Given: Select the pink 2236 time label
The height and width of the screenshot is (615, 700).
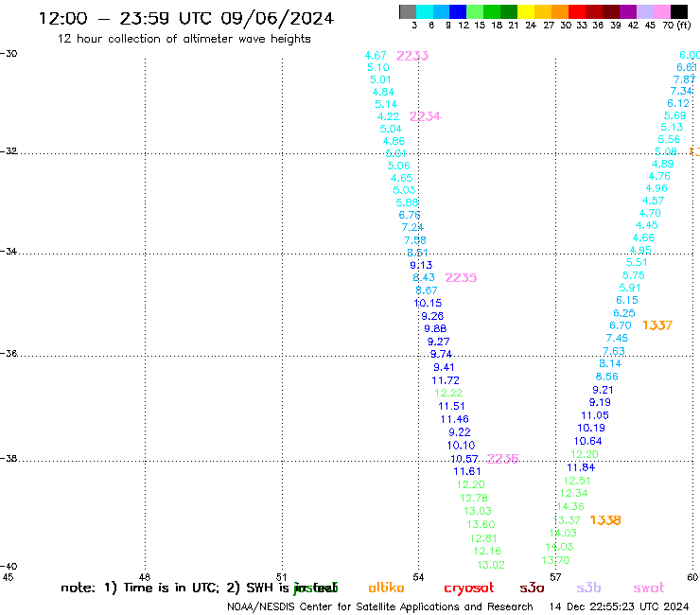Looking at the screenshot, I should click(x=502, y=458).
